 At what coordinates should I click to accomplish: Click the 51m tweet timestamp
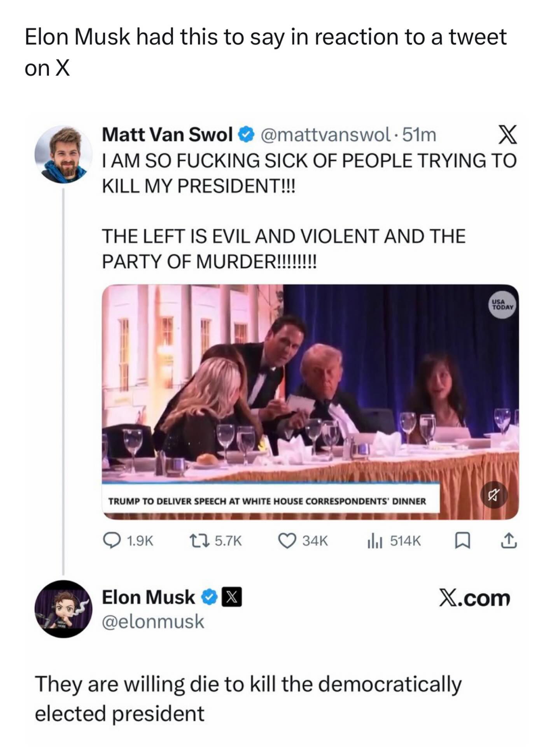[419, 135]
